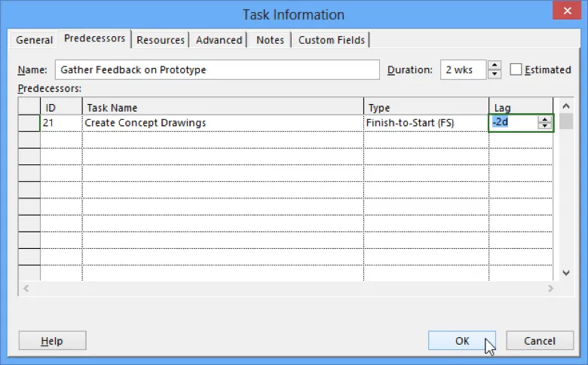
Task: Increase lag value with up arrow
Action: (545, 119)
